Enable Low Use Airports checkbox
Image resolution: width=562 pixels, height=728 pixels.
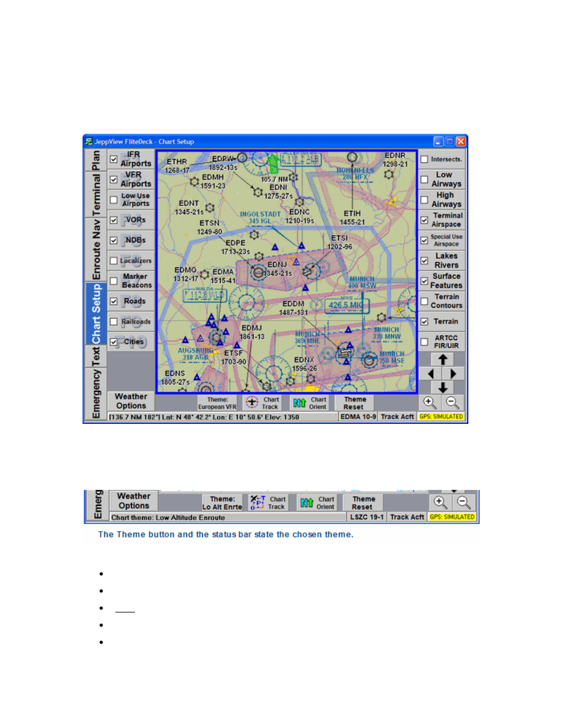tap(114, 200)
